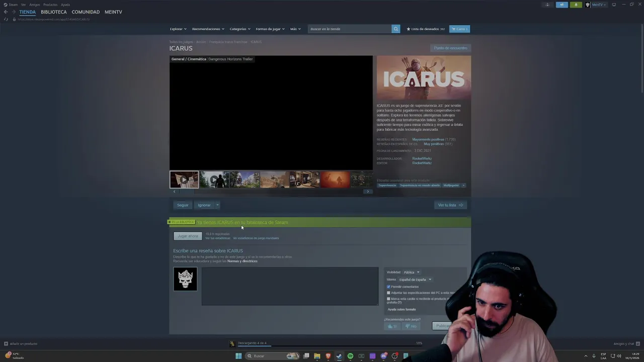This screenshot has width=644, height=362.
Task: Open the Idioma Español de España dropdown
Action: coord(415,280)
